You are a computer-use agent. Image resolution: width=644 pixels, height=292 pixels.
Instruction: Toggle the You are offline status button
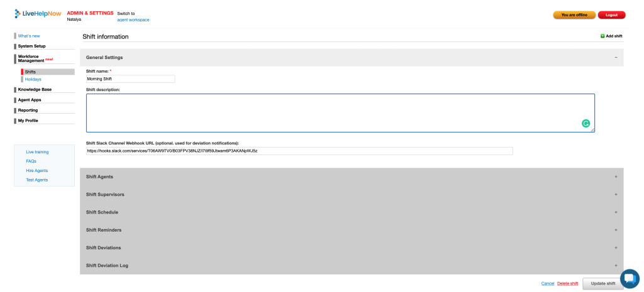[574, 14]
